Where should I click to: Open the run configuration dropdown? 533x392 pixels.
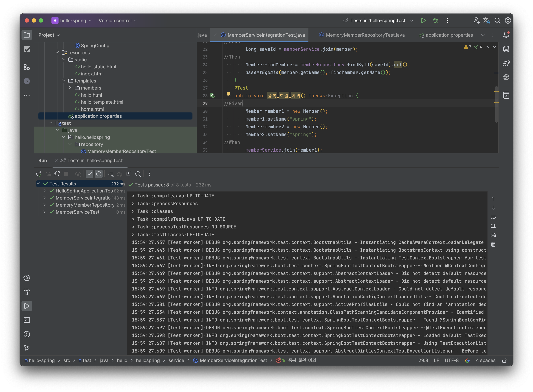pyautogui.click(x=378, y=21)
